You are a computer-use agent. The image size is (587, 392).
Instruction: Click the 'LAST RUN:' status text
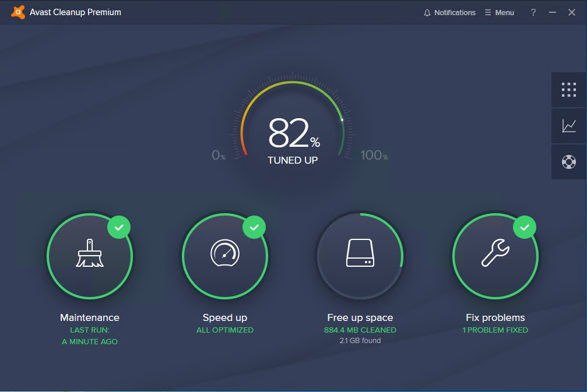coord(89,330)
